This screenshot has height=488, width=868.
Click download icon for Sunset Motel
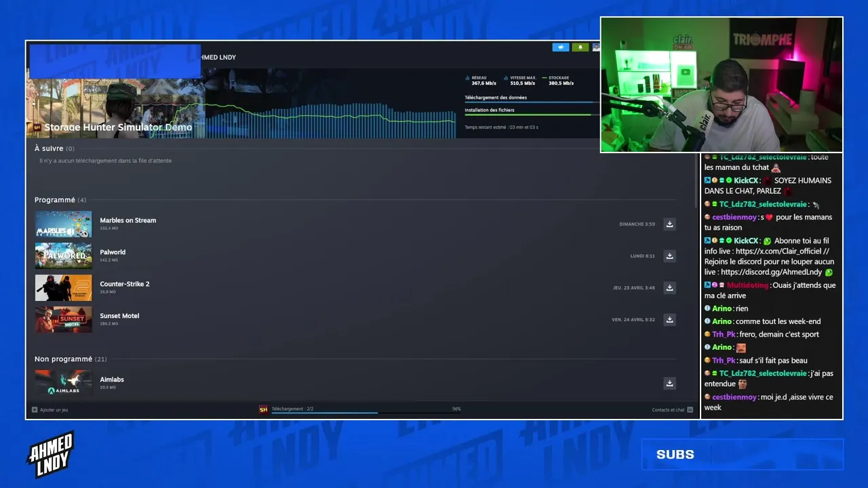coord(669,320)
